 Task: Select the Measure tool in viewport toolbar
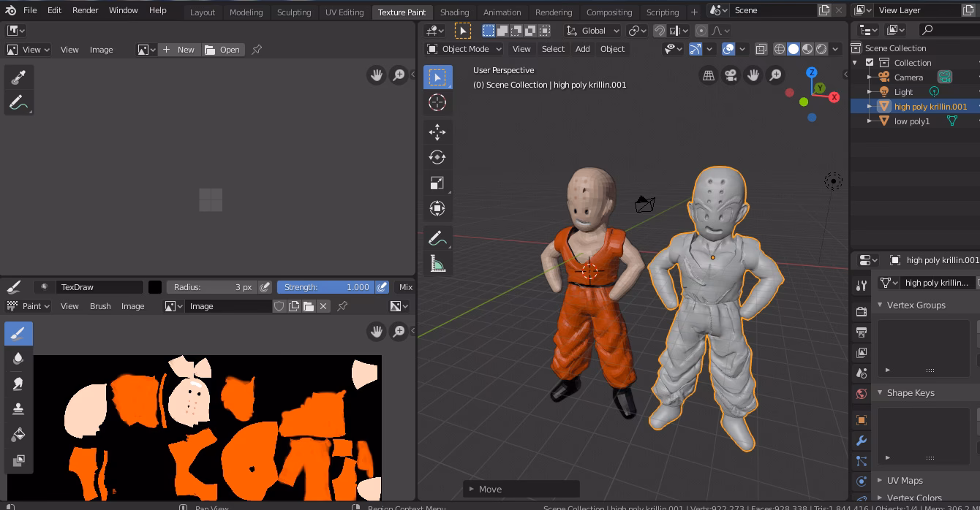[x=437, y=264]
